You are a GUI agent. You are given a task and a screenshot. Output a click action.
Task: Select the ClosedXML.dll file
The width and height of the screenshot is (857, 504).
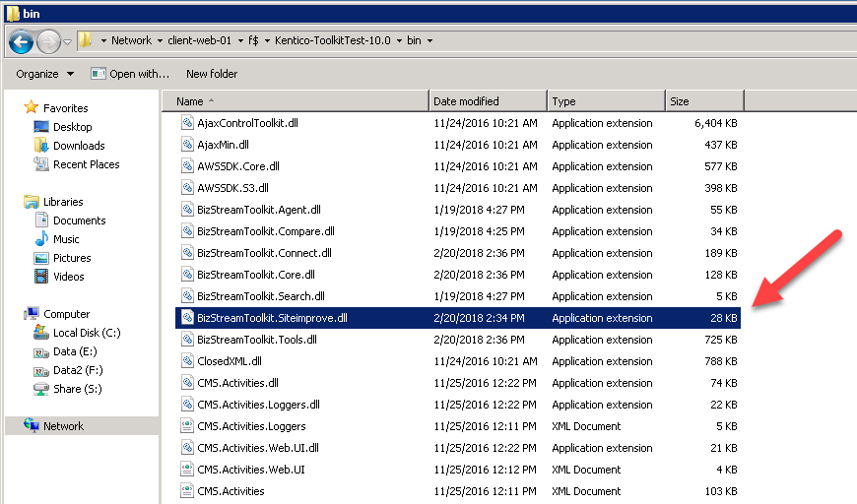[229, 361]
